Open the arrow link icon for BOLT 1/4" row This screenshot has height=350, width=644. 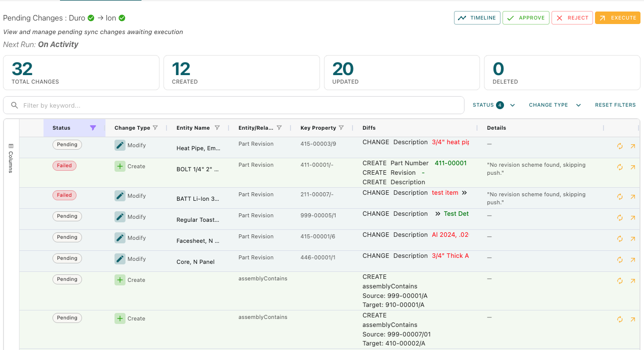[x=632, y=167]
